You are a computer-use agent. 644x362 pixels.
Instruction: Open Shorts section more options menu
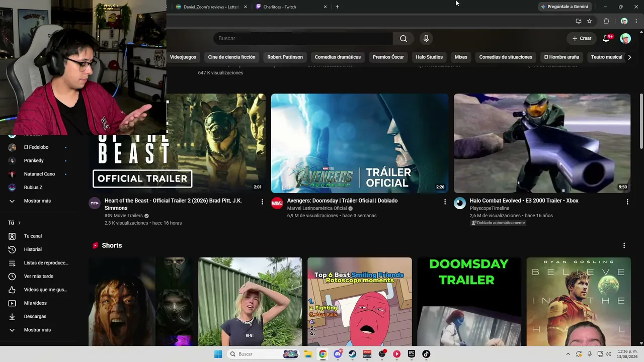tap(624, 245)
